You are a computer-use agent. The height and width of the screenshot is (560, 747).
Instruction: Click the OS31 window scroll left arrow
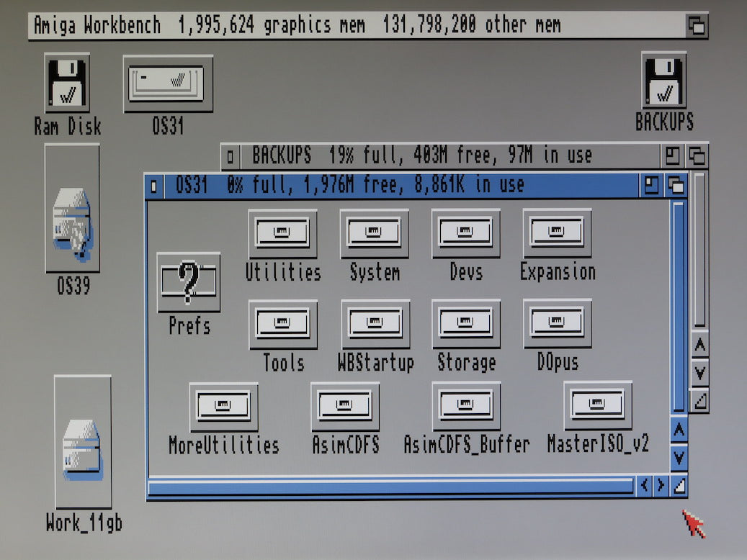(x=644, y=486)
